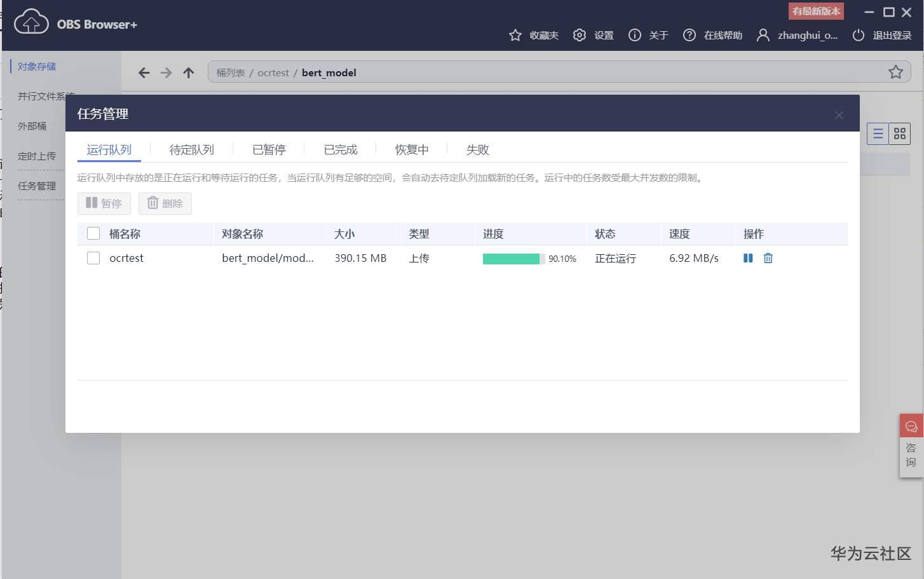The width and height of the screenshot is (924, 579).
Task: Click 桶列表 breadcrumb link
Action: click(x=231, y=73)
